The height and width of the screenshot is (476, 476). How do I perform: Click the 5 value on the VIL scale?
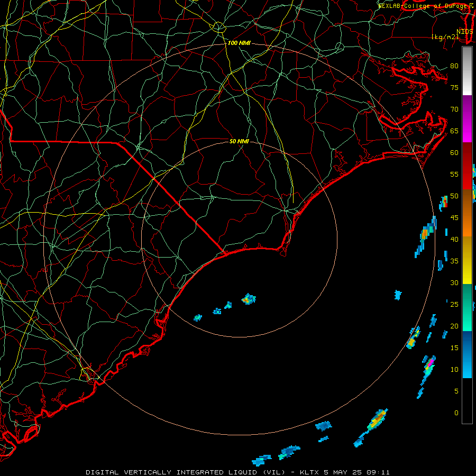click(x=456, y=391)
